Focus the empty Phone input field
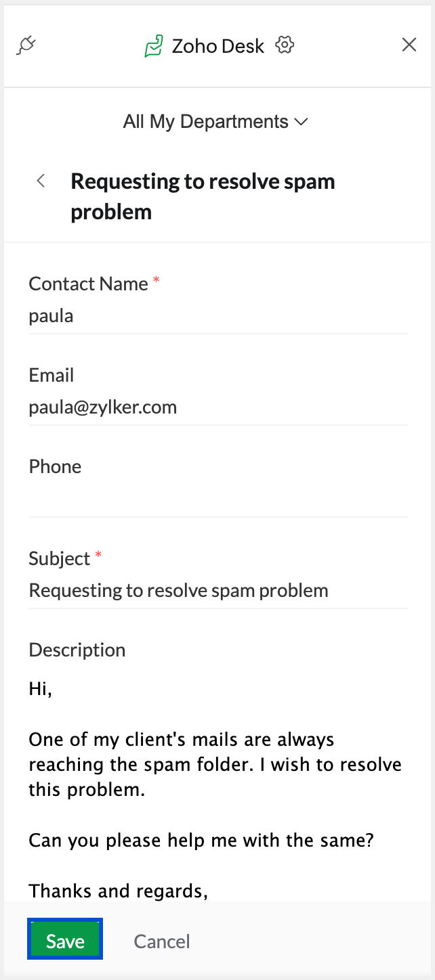The image size is (435, 980). 217,501
